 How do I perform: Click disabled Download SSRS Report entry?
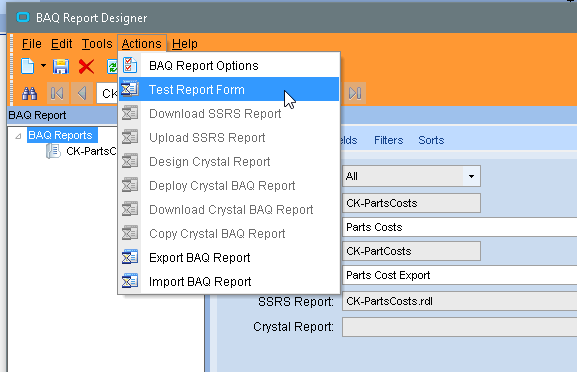point(229,113)
